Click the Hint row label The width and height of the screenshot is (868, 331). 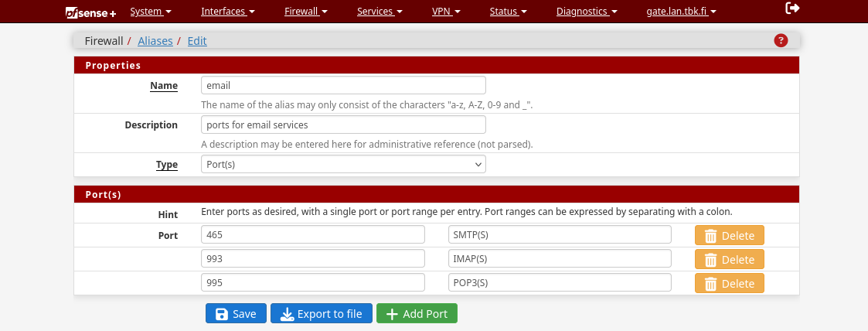(168, 214)
